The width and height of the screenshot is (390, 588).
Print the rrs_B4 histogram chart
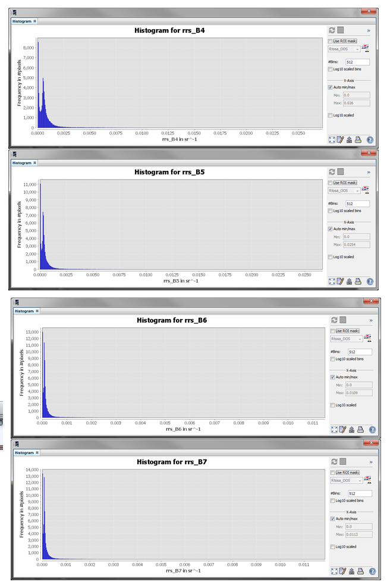(358, 140)
